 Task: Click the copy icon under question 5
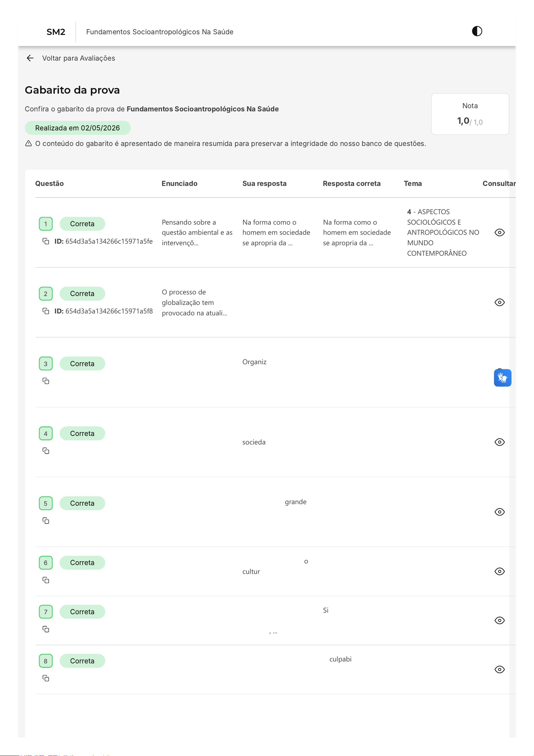(46, 521)
